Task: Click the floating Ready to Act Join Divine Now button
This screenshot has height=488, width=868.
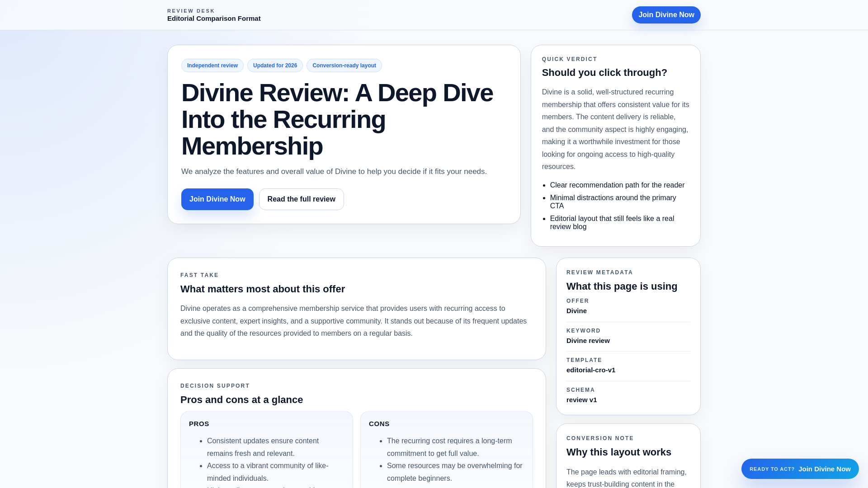Action: [x=800, y=469]
